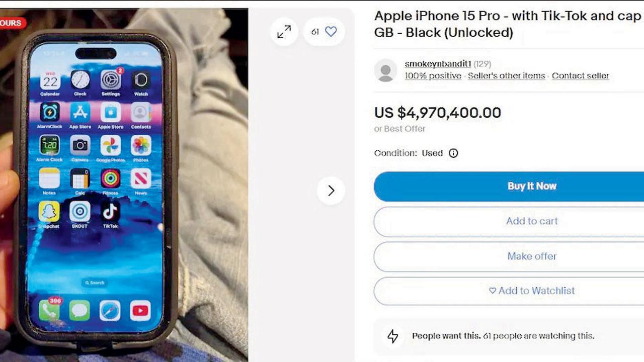Expand the listing image to fullscreen

point(284,32)
